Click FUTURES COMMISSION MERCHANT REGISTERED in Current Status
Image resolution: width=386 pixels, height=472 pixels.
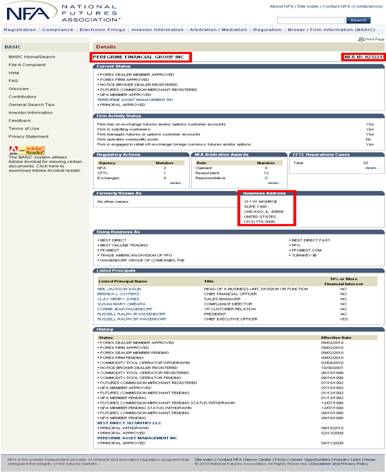tap(147, 90)
